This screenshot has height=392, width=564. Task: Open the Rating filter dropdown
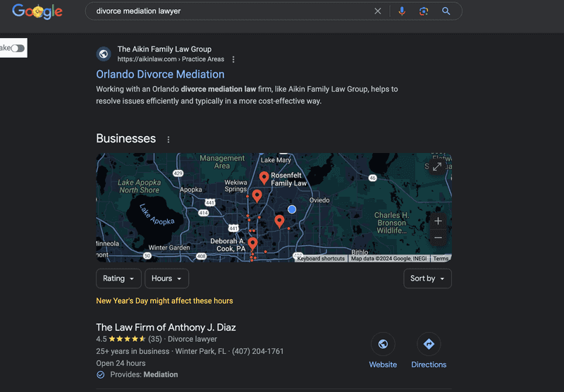[118, 278]
